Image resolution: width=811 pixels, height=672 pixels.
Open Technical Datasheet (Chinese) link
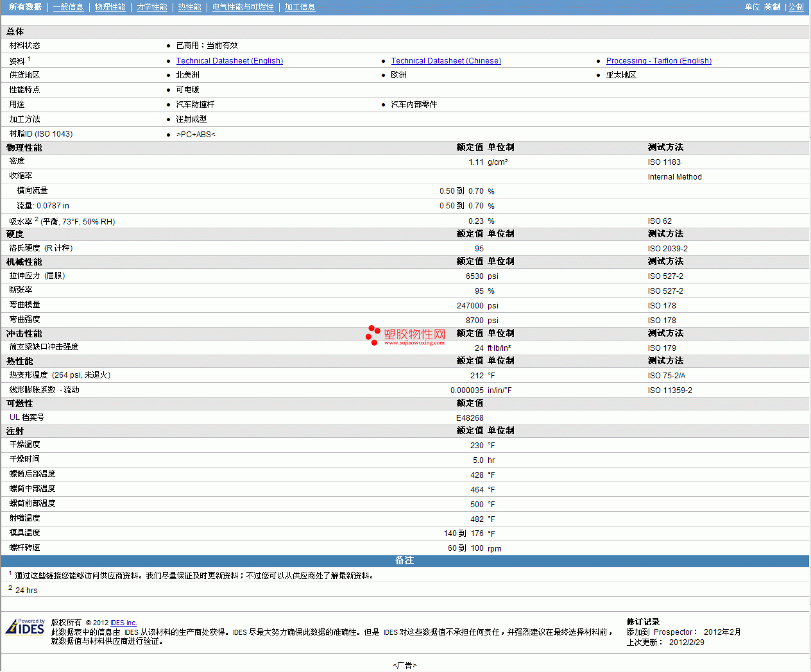[446, 61]
